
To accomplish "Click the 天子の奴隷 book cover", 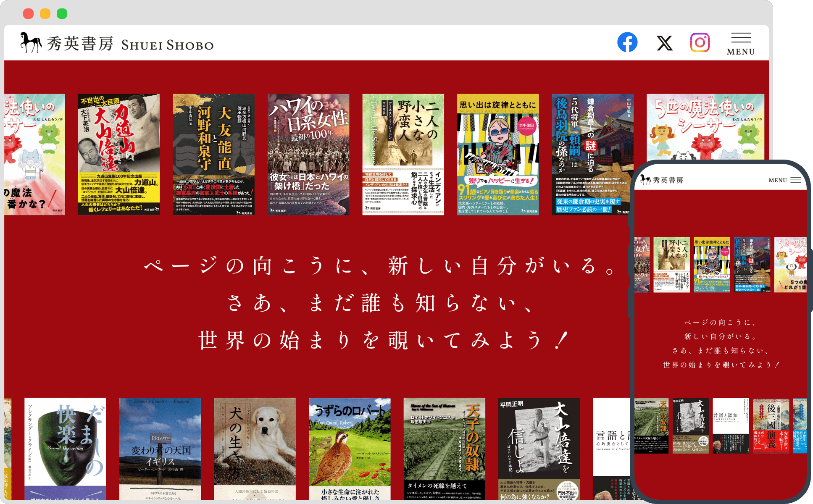I will [x=444, y=449].
